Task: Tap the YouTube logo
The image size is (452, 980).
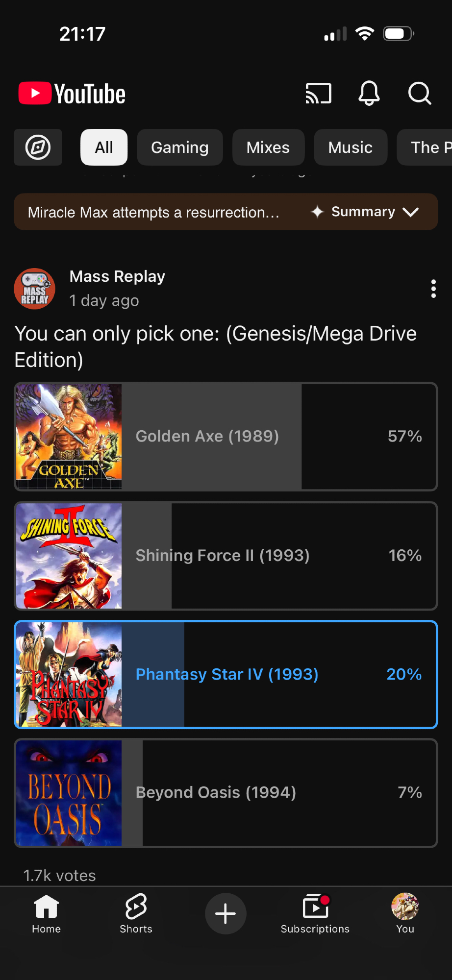Action: pos(72,94)
